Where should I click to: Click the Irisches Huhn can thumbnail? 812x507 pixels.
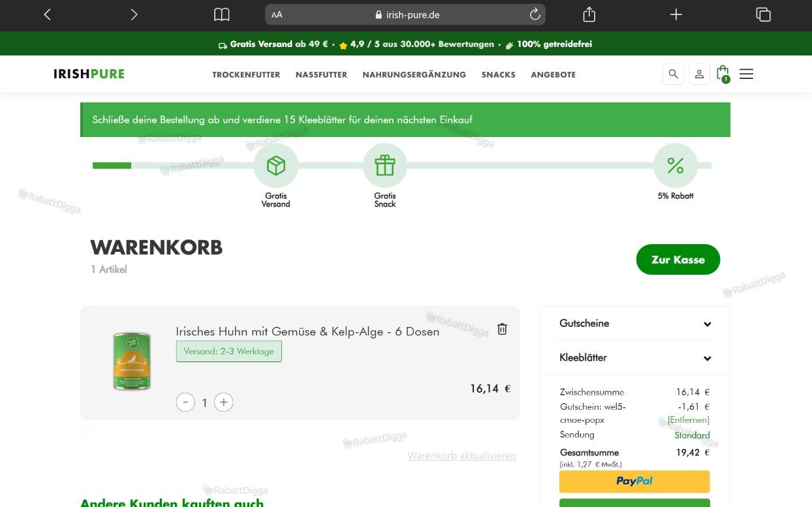[132, 361]
